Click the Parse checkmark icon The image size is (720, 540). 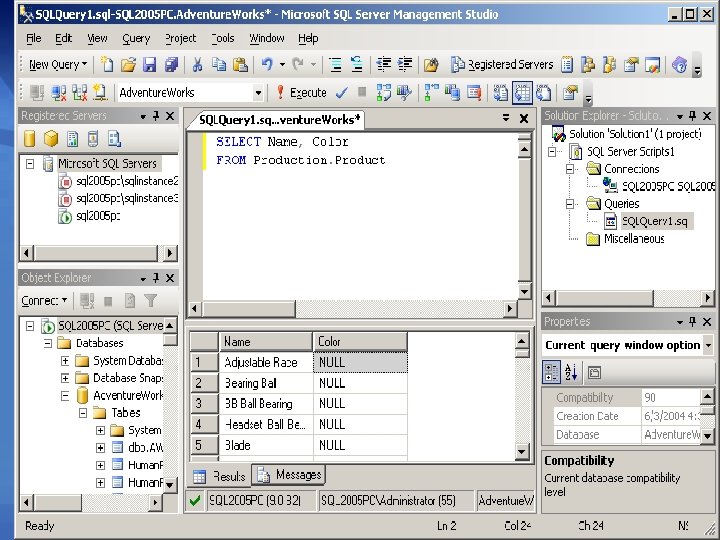(341, 93)
